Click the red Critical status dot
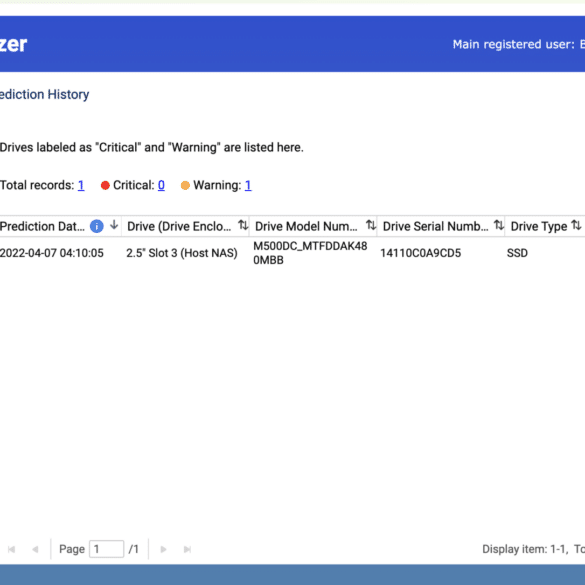Screen dimensions: 585x585 tap(105, 185)
